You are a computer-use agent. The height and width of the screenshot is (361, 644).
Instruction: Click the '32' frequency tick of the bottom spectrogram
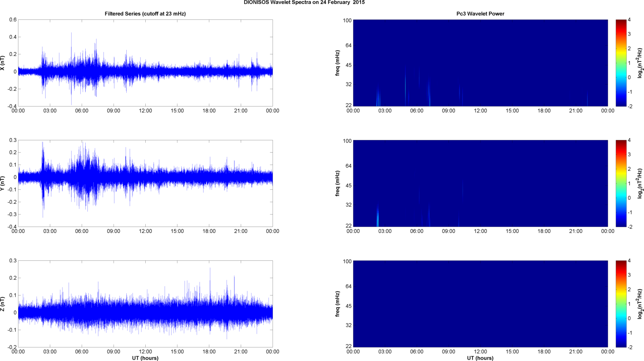click(x=348, y=325)
